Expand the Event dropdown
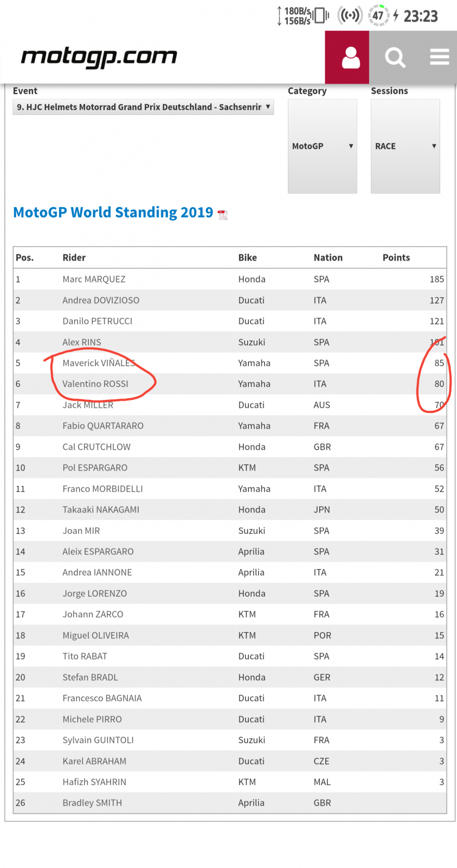 143,107
